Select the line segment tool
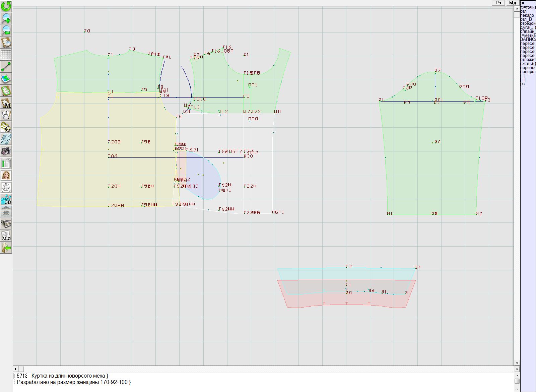This screenshot has width=536, height=392. [6, 67]
